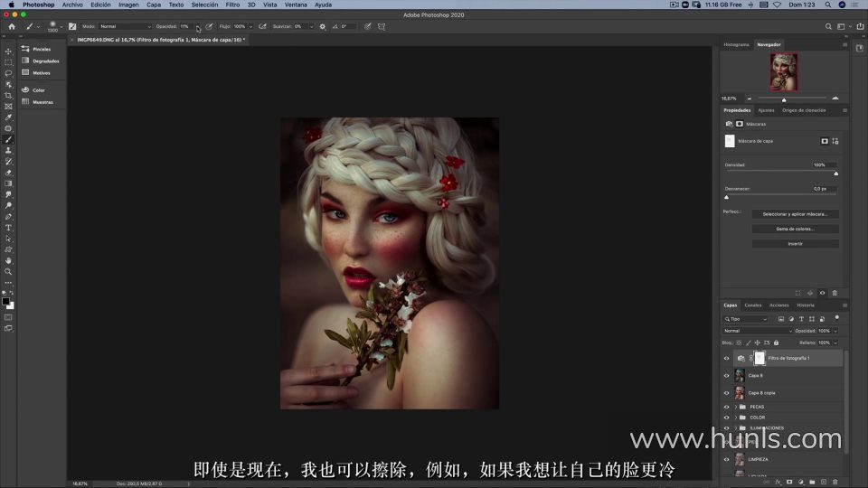Hide the PECAS group
Viewport: 868px width, 488px height.
pos(726,407)
